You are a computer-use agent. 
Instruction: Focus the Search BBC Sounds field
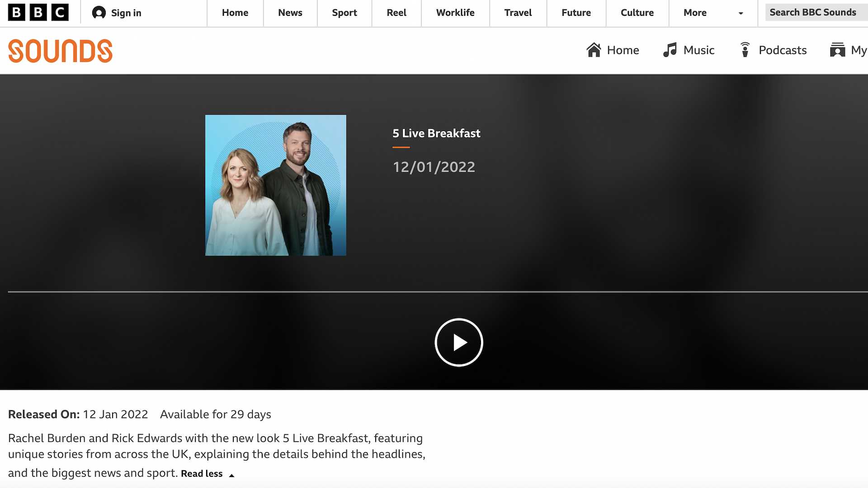[x=816, y=13]
